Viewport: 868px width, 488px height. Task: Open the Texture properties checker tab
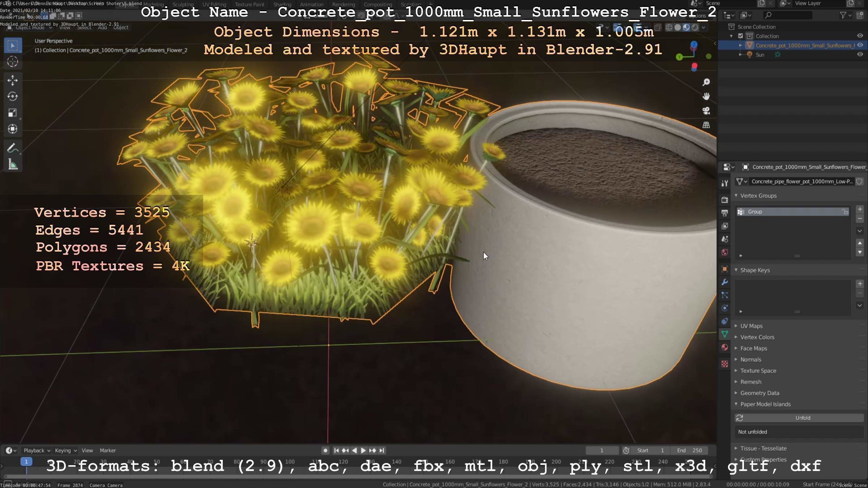724,364
